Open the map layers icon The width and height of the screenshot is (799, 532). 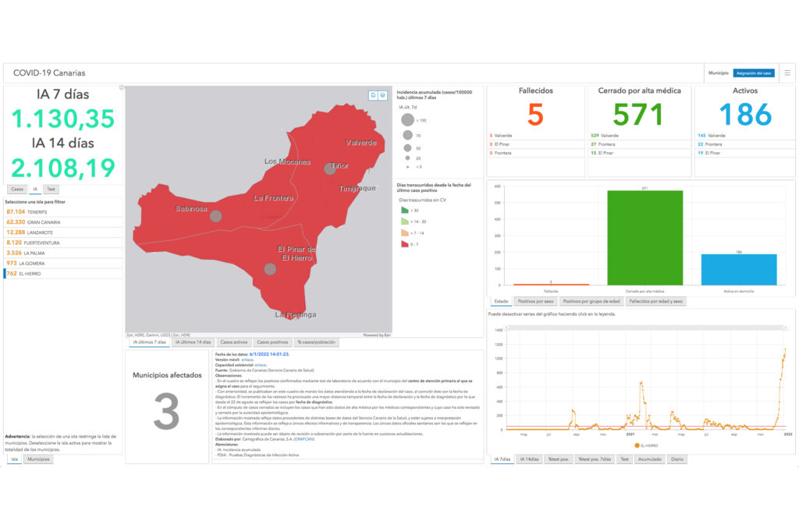[x=382, y=95]
